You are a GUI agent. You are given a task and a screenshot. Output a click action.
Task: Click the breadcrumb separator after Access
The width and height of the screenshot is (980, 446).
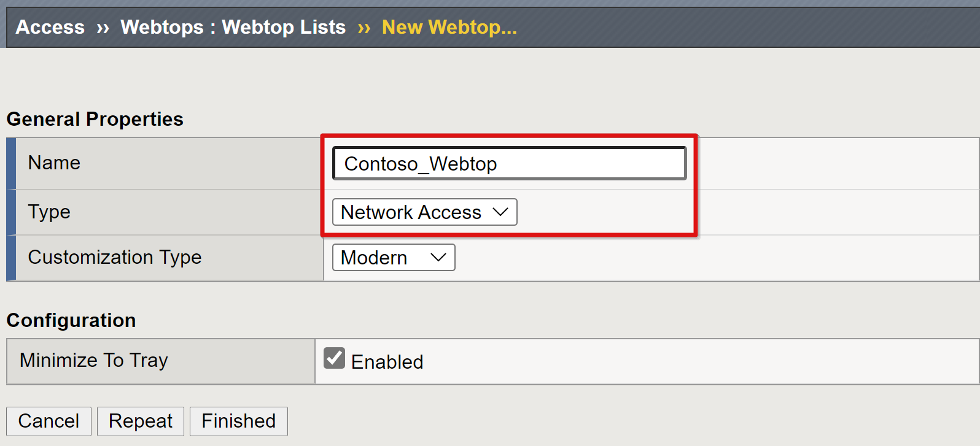[103, 28]
